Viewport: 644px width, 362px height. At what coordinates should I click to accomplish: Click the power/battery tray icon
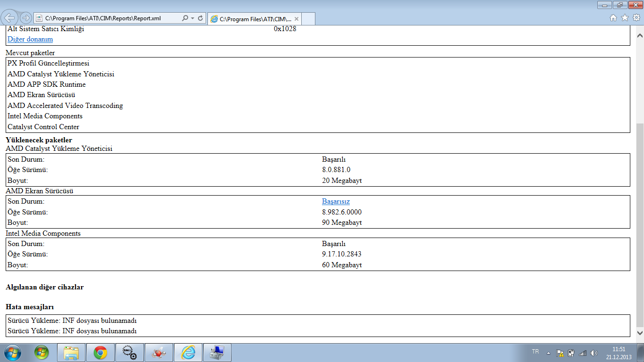tap(571, 353)
